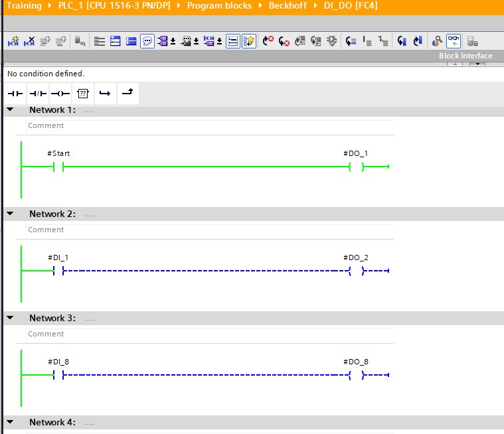This screenshot has height=434, width=504.
Task: Toggle the favorites display button in toolbar
Action: pos(249,41)
